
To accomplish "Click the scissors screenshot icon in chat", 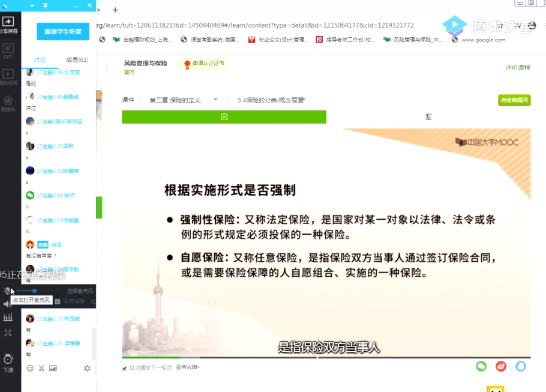I will pos(41,368).
